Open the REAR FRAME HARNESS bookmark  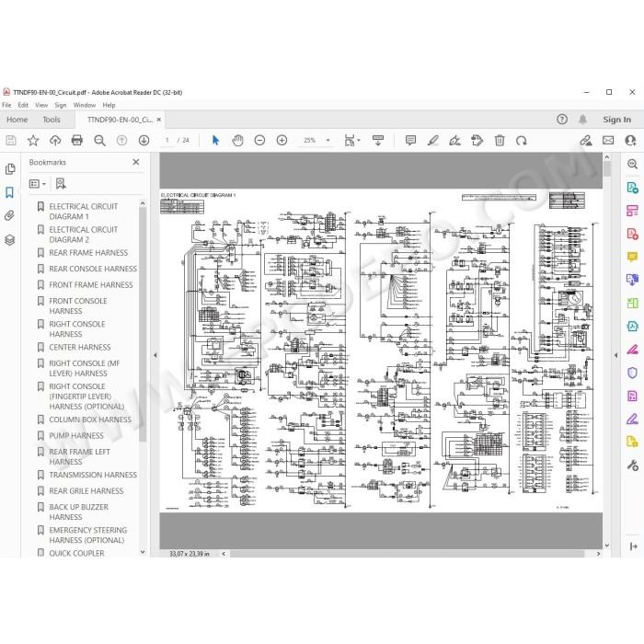[x=88, y=253]
